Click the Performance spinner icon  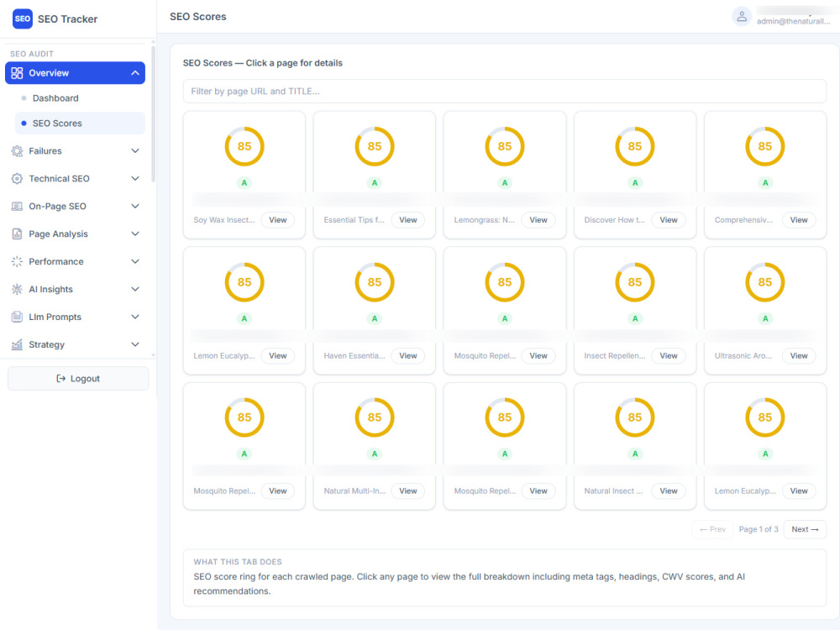[x=17, y=261]
